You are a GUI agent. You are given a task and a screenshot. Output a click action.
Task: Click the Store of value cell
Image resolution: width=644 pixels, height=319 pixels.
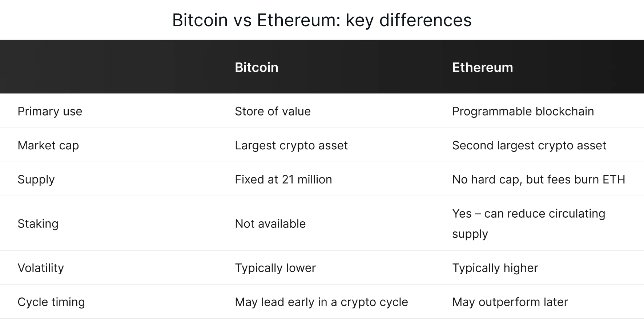pos(273,111)
